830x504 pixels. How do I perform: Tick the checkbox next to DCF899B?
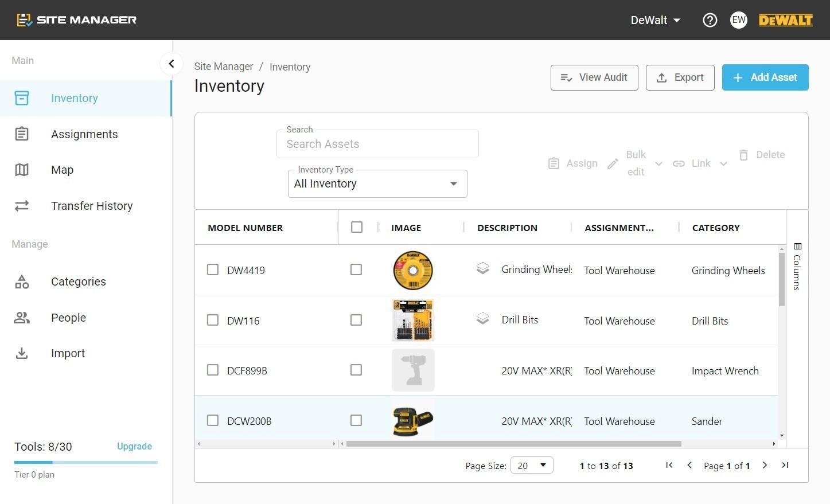(x=213, y=370)
